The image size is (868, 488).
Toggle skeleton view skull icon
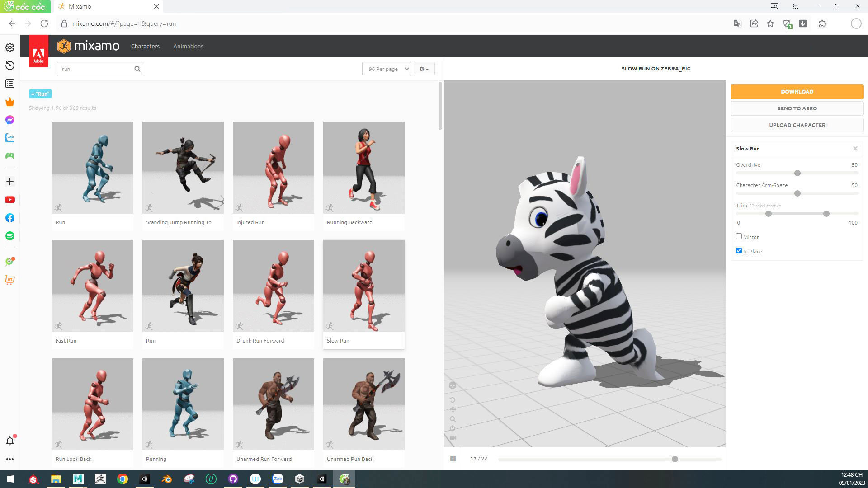pyautogui.click(x=453, y=385)
